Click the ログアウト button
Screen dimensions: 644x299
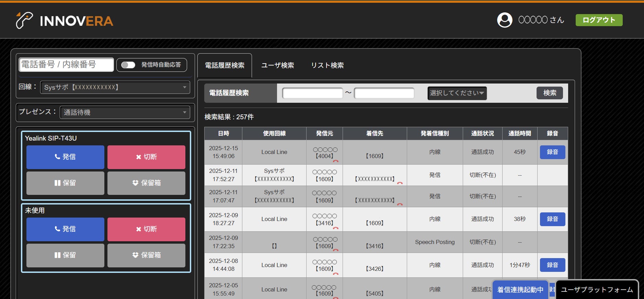599,20
